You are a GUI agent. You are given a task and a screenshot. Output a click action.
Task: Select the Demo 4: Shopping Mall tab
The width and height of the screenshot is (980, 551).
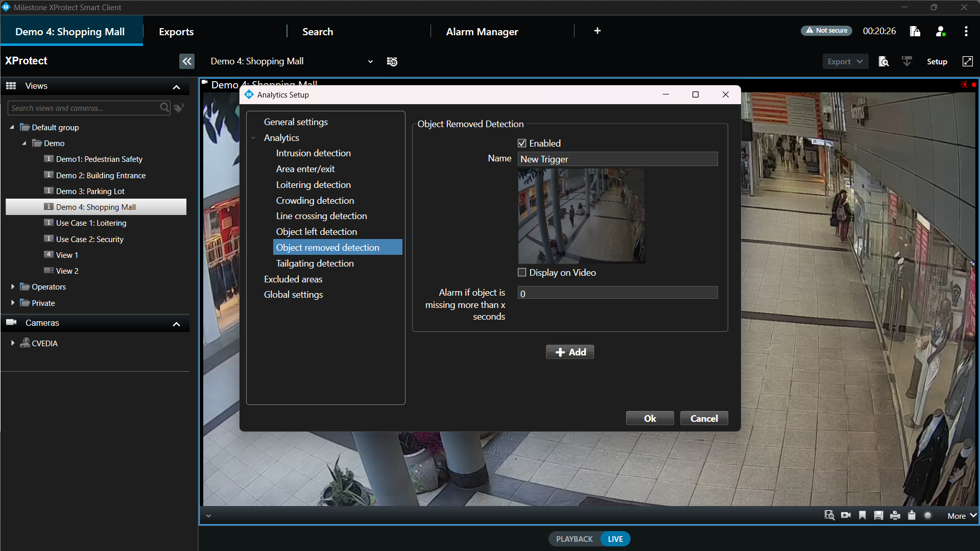(x=70, y=32)
